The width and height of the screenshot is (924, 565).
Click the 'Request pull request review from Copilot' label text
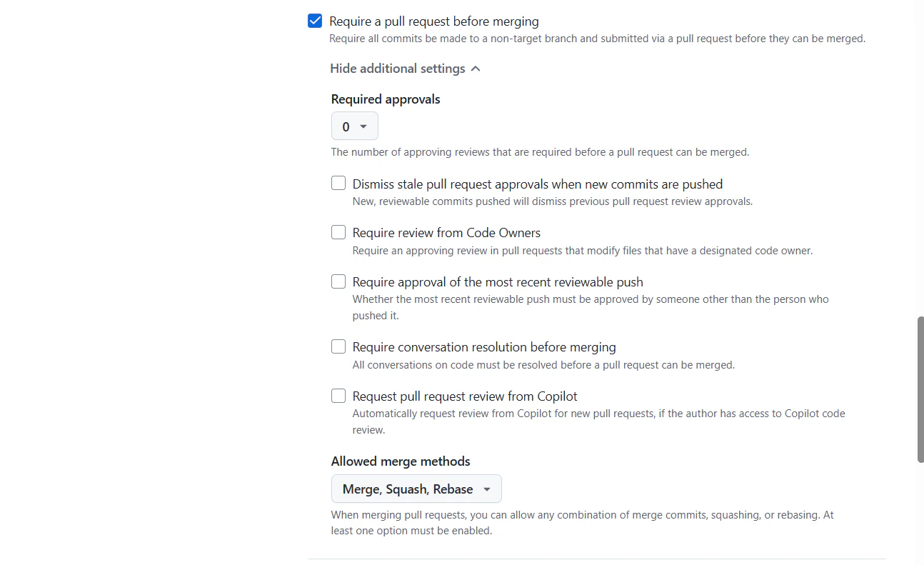(465, 396)
